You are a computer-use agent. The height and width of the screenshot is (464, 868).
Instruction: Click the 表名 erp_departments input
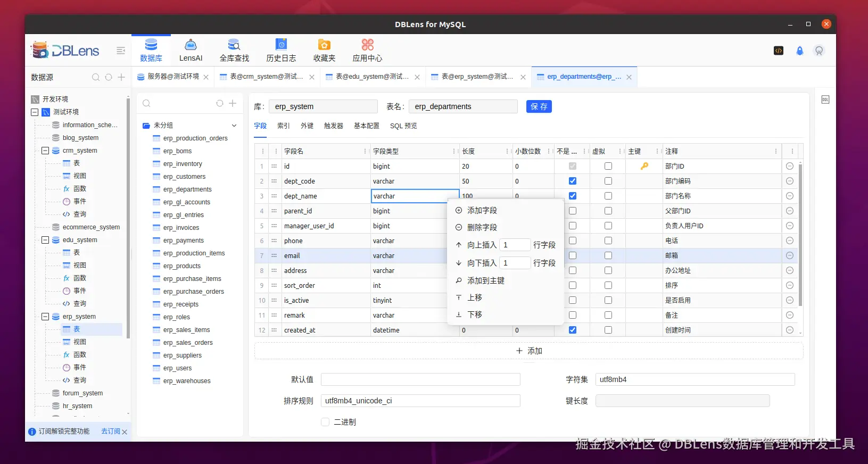coord(463,106)
